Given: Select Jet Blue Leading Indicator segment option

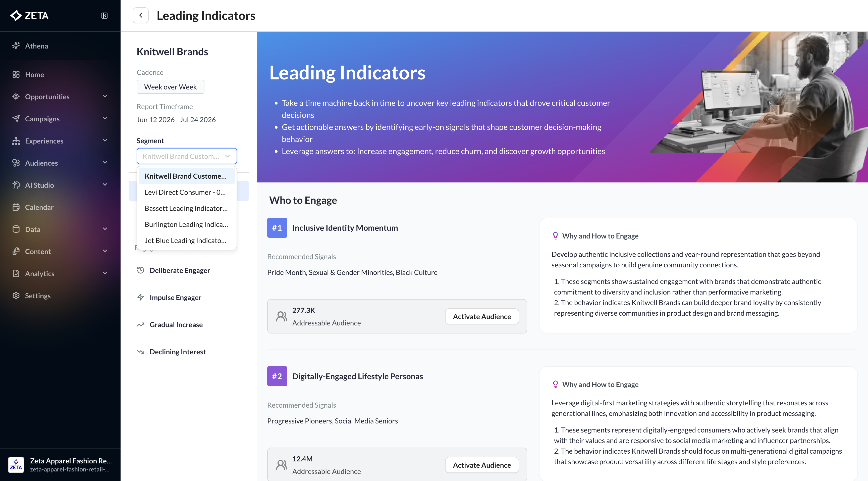Looking at the screenshot, I should 187,240.
